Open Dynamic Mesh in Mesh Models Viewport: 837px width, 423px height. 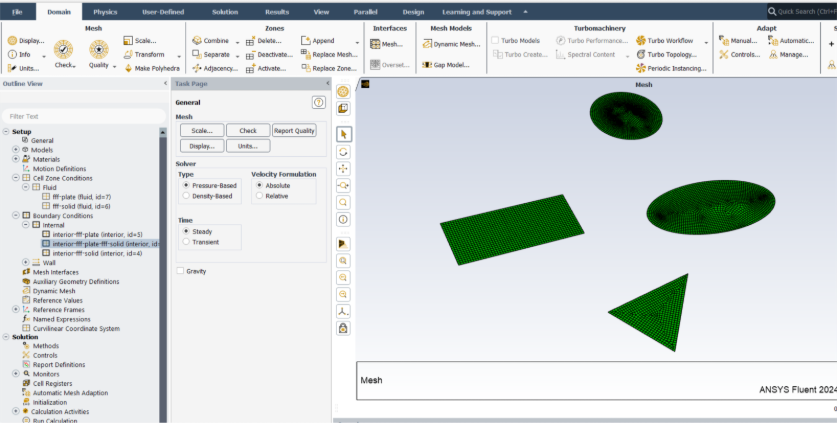(426, 45)
